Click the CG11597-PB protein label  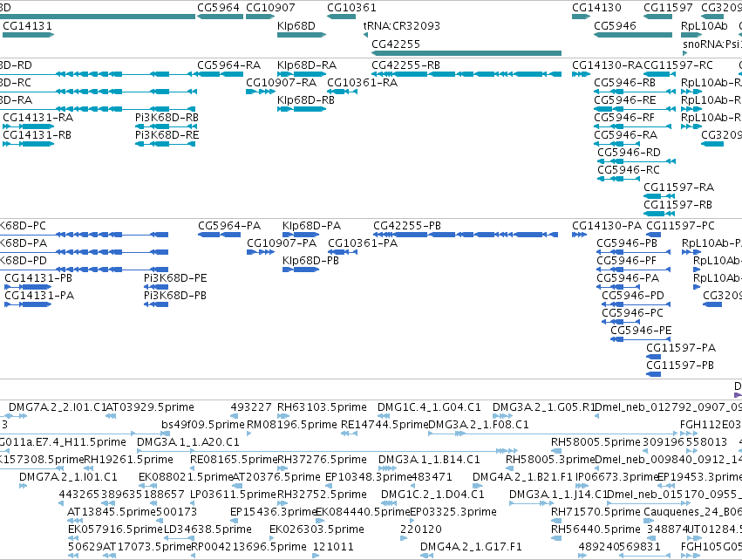tap(680, 365)
